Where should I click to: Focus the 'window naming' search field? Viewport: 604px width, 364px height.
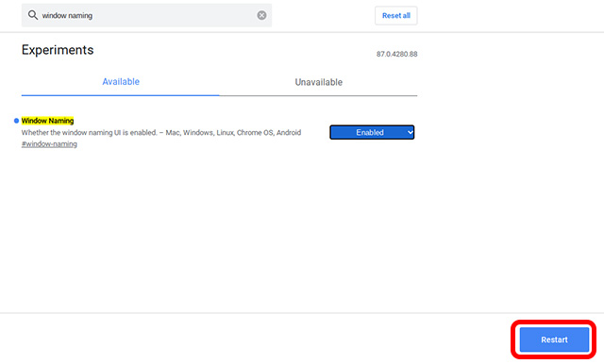(x=146, y=15)
